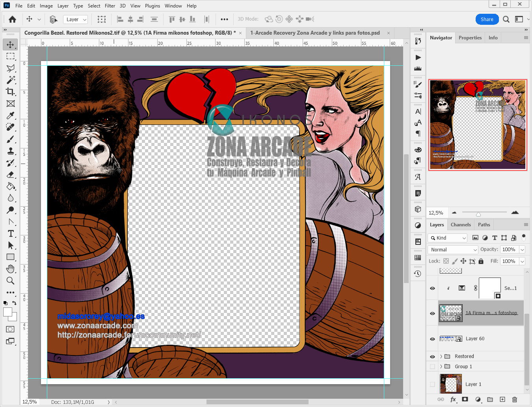Select the Eyedropper tool

pyautogui.click(x=11, y=115)
